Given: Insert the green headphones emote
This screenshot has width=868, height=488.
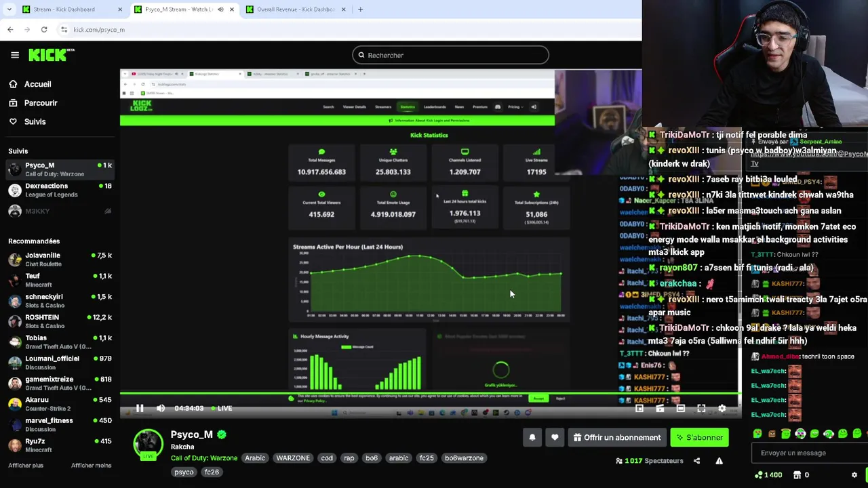Looking at the screenshot, I should pyautogui.click(x=829, y=434).
